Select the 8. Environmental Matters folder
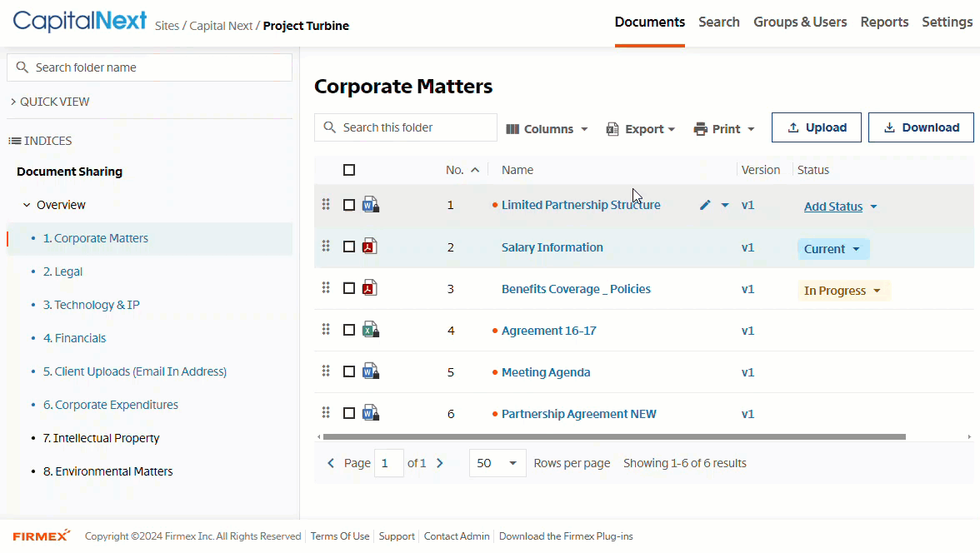 coord(108,471)
